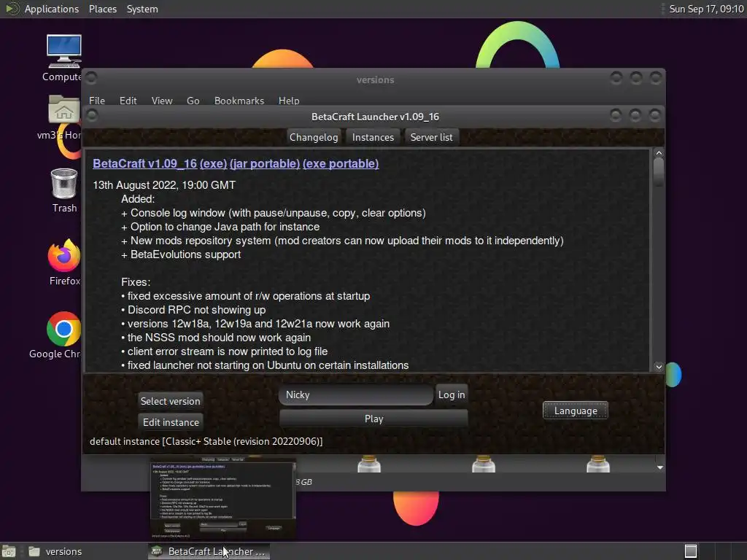Screen dimensions: 747x560
Task: Launch Firefox from the desktop
Action: coord(64,255)
